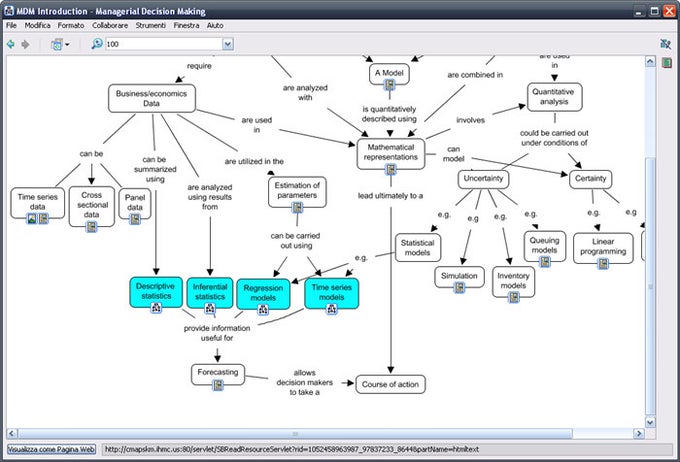Click the 'is quantitatively described using' label
The width and height of the screenshot is (680, 462).
click(389, 114)
